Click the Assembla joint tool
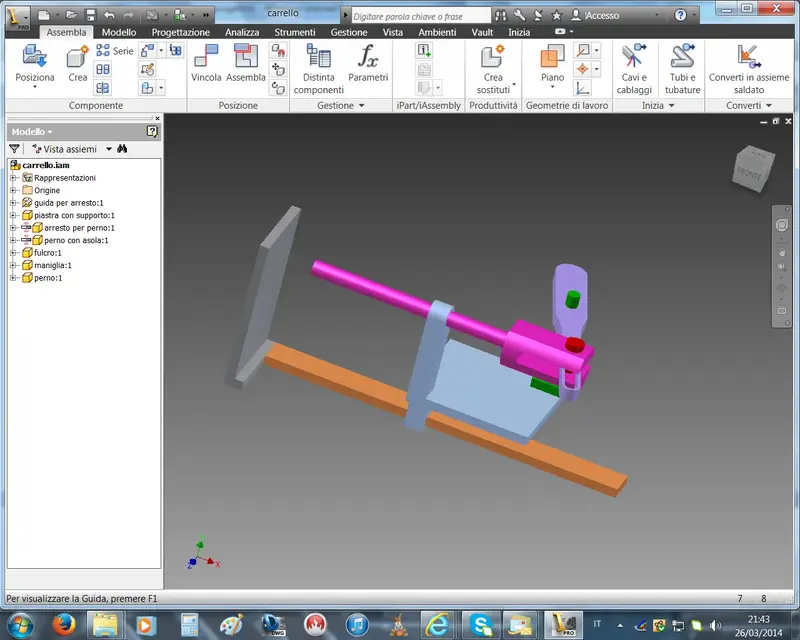The width and height of the screenshot is (800, 640). click(x=245, y=63)
